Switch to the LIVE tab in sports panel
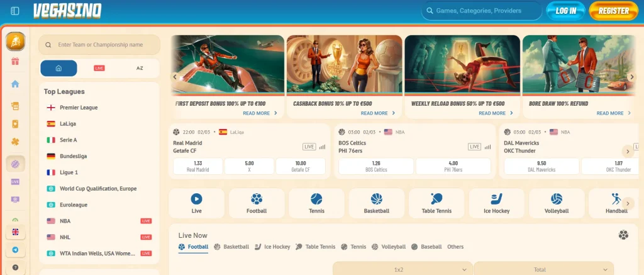644x275 pixels. click(99, 68)
